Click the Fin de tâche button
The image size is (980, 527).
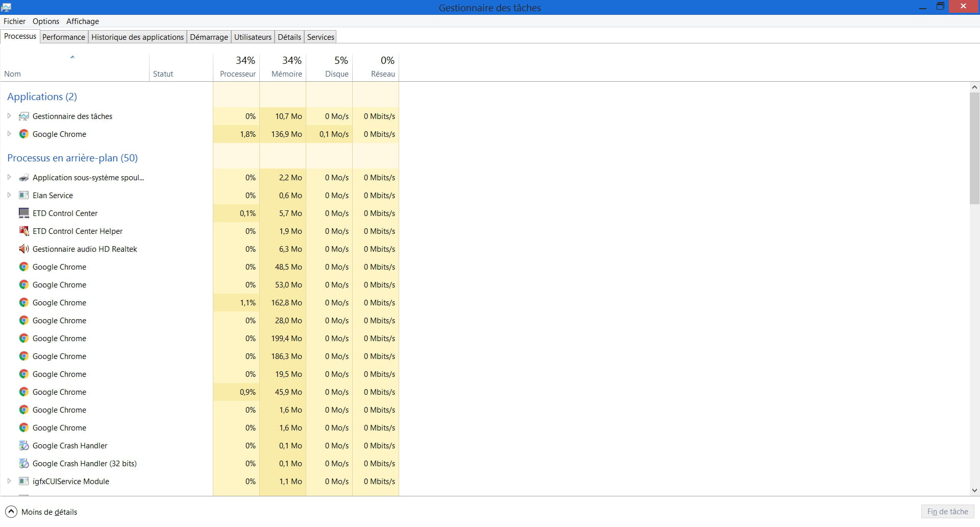pos(947,512)
